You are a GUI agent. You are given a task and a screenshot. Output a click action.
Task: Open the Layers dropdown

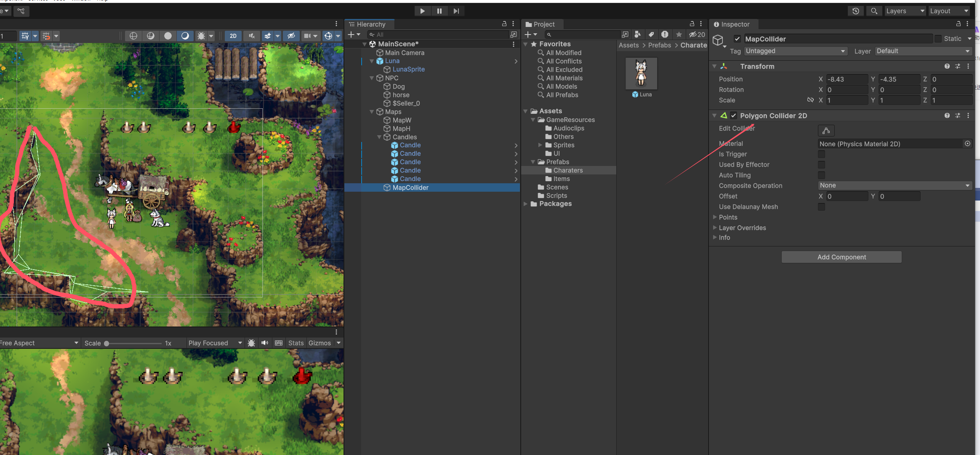(x=905, y=11)
